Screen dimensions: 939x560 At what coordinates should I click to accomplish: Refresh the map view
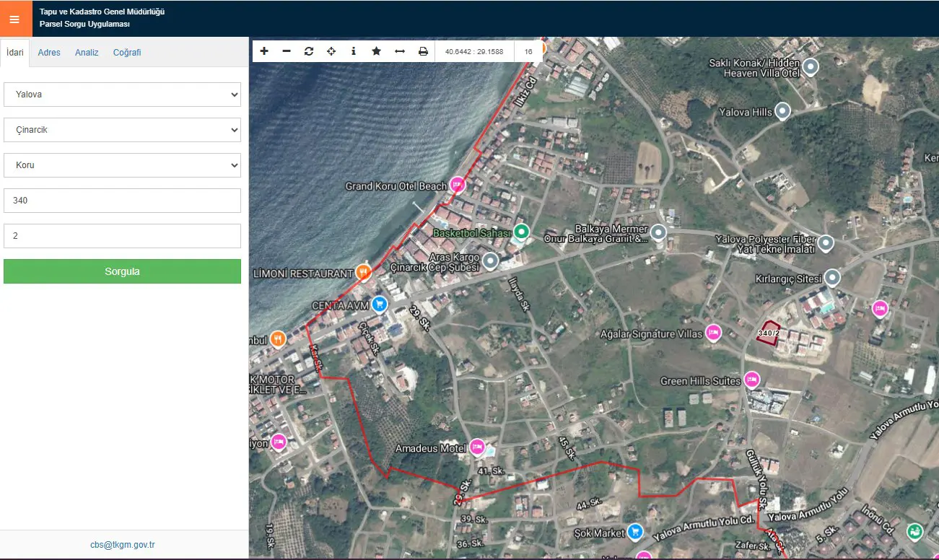309,51
